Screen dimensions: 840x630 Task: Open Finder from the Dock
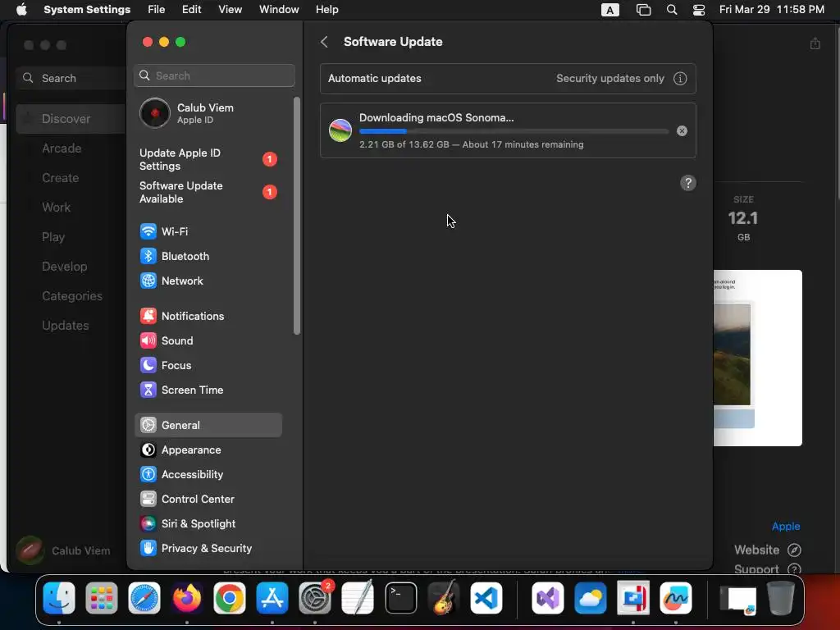click(x=59, y=598)
